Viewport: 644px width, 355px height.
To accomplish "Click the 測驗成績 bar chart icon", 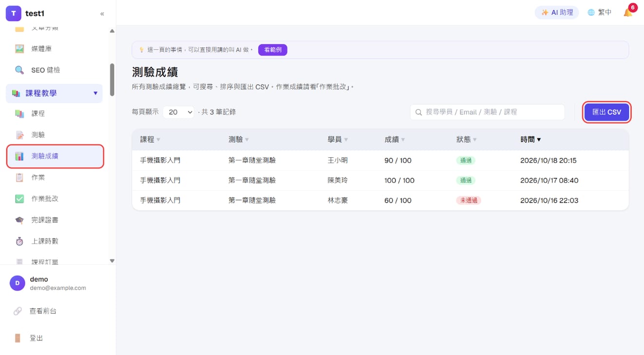I will click(19, 156).
